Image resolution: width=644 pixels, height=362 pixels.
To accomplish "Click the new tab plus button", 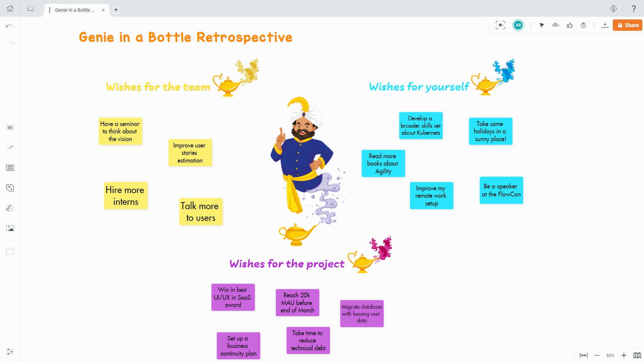I will 116,10.
